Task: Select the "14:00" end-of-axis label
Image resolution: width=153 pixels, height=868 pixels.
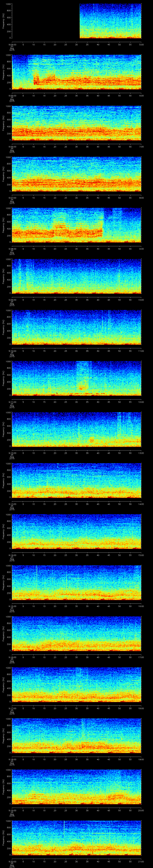Action: (x=141, y=504)
